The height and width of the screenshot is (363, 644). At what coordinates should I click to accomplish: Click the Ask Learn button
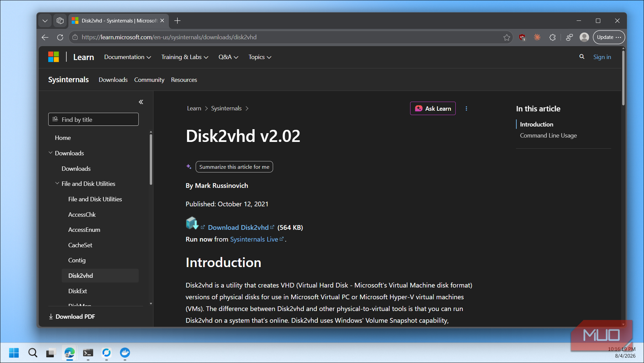[433, 108]
